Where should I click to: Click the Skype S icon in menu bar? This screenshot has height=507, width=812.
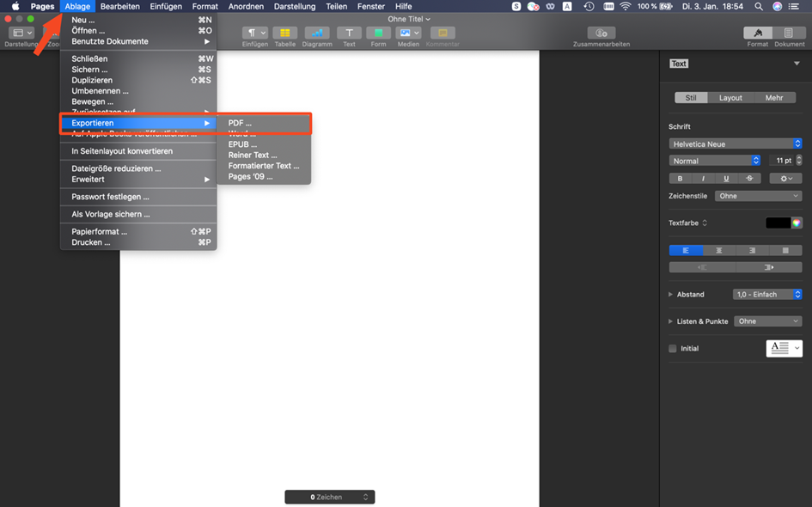516,6
